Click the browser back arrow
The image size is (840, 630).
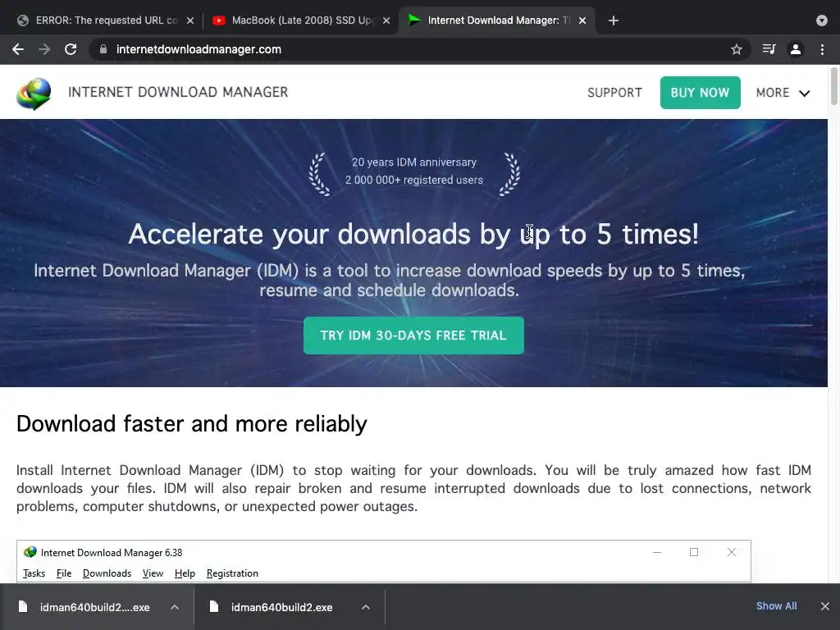click(x=18, y=49)
